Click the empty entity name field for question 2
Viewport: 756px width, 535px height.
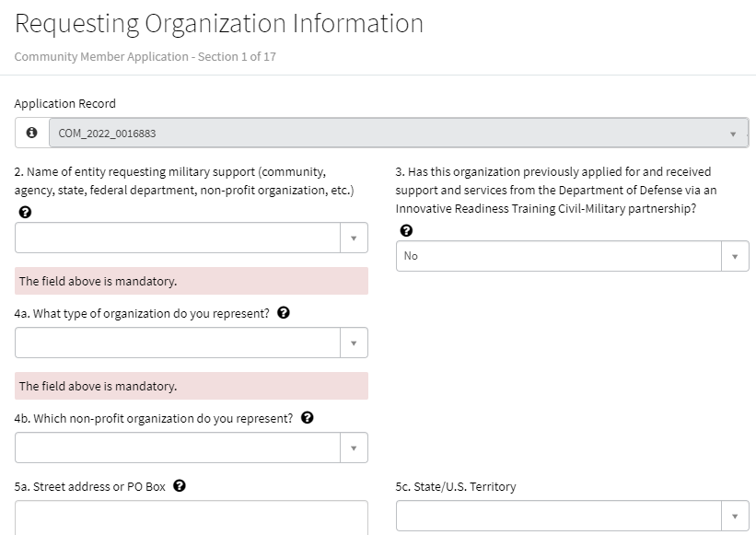(177, 238)
